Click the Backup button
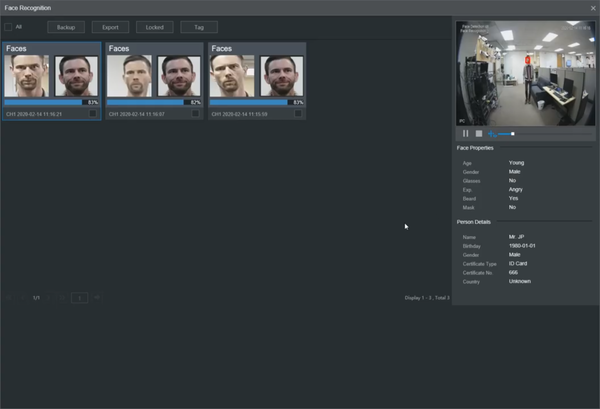 (x=66, y=27)
